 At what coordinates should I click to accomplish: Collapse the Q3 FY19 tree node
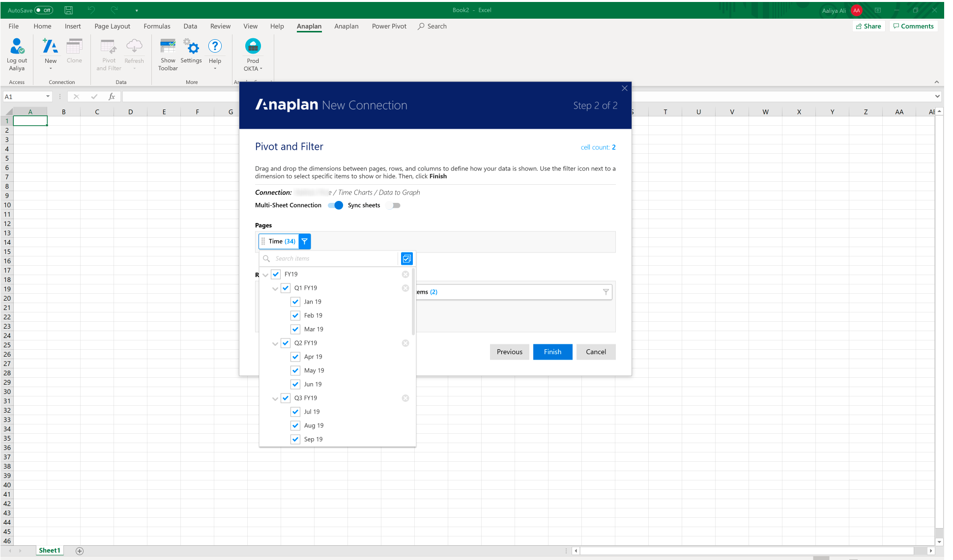pos(275,399)
